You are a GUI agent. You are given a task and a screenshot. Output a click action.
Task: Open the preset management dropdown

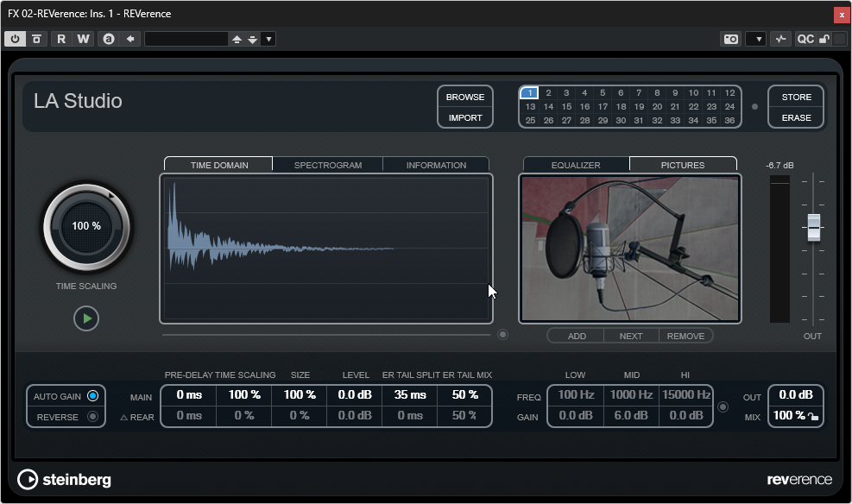click(268, 39)
